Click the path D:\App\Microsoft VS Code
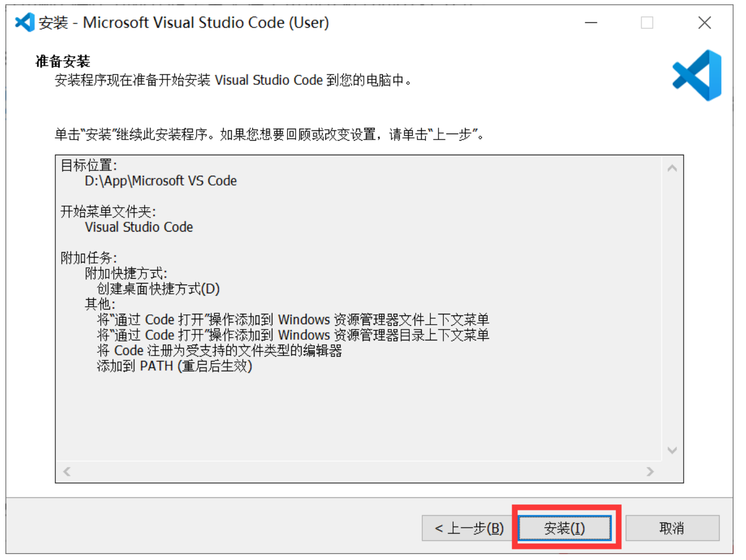 coord(161,181)
